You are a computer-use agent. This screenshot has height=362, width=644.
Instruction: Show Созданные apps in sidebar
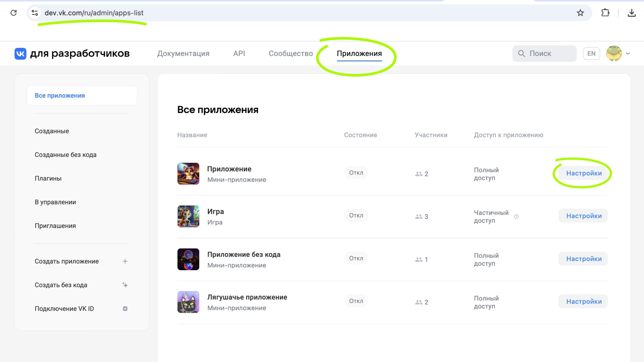click(x=52, y=131)
